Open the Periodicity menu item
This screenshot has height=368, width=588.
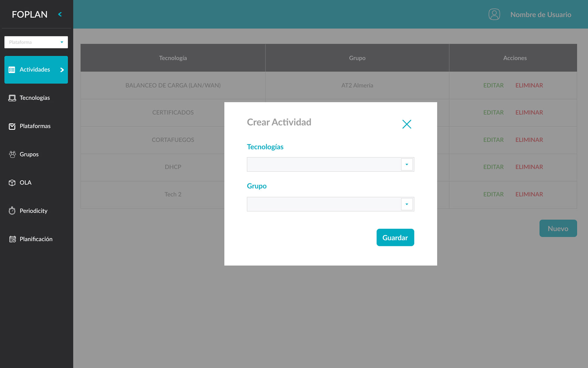[33, 211]
